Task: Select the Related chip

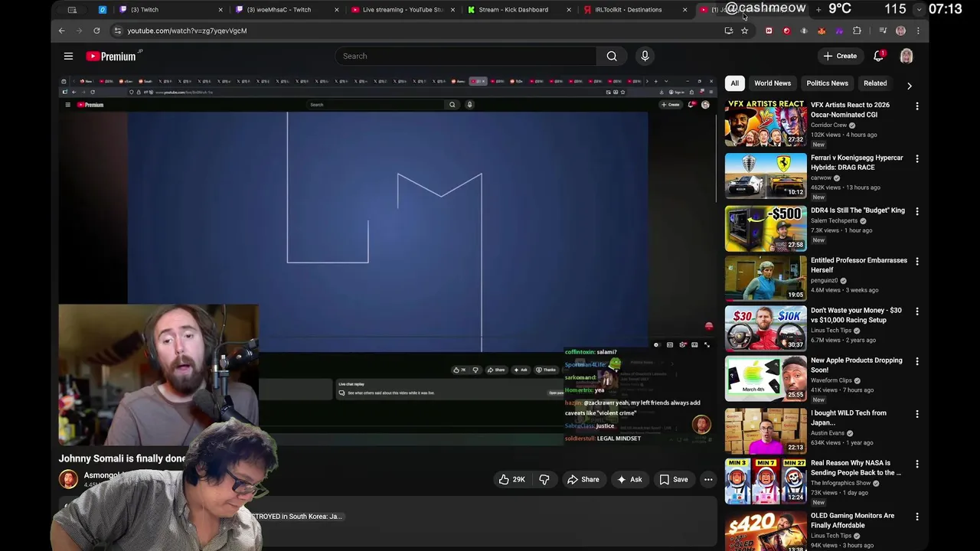Action: point(875,83)
